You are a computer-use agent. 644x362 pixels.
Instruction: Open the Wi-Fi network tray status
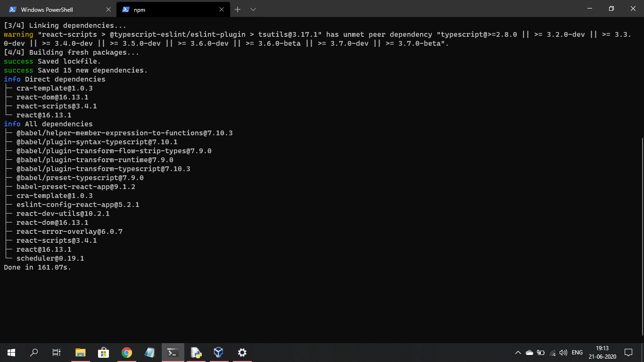click(x=552, y=352)
